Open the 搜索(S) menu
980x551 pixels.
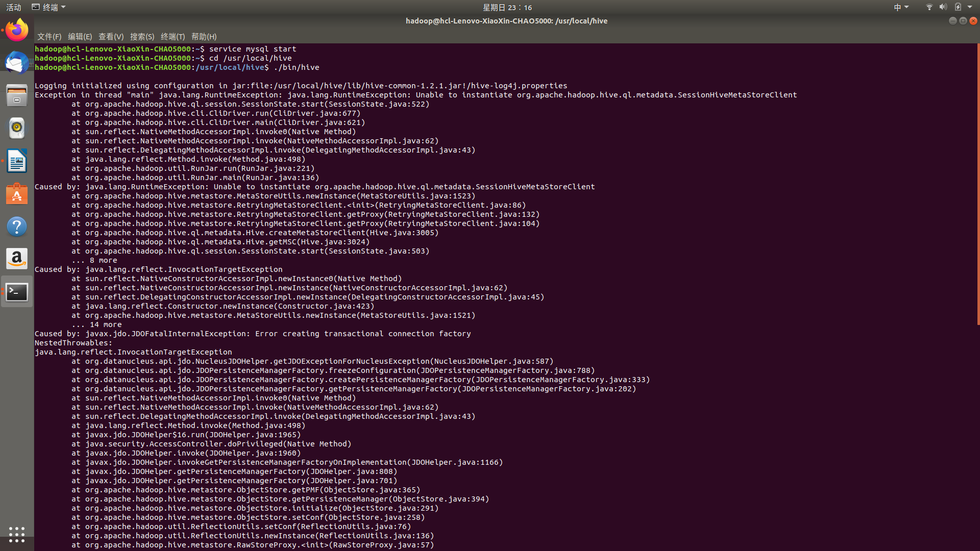(x=142, y=37)
